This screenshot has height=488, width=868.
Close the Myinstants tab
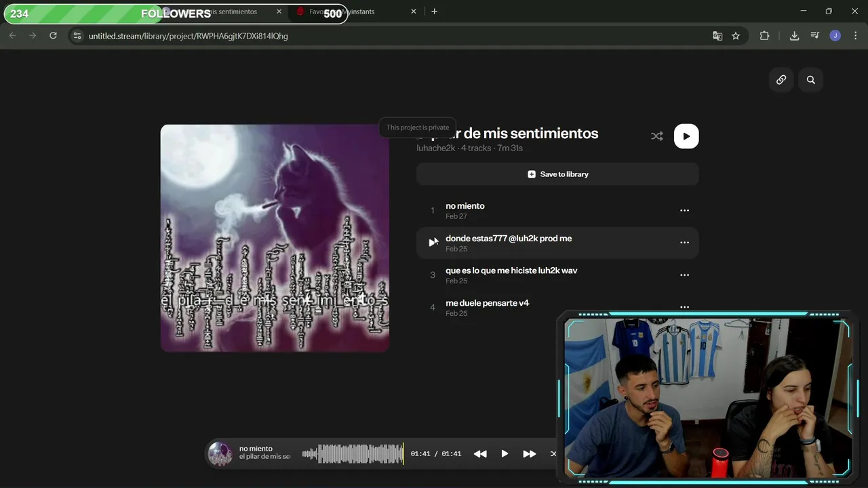[414, 12]
